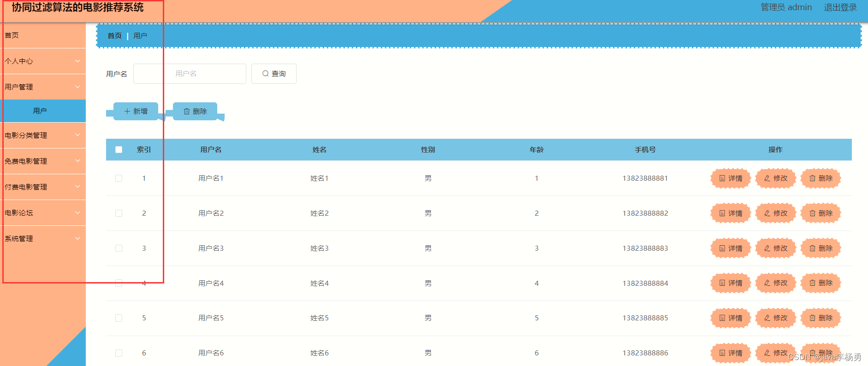This screenshot has height=366, width=868.
Task: Click the 查询 search button
Action: pyautogui.click(x=274, y=74)
